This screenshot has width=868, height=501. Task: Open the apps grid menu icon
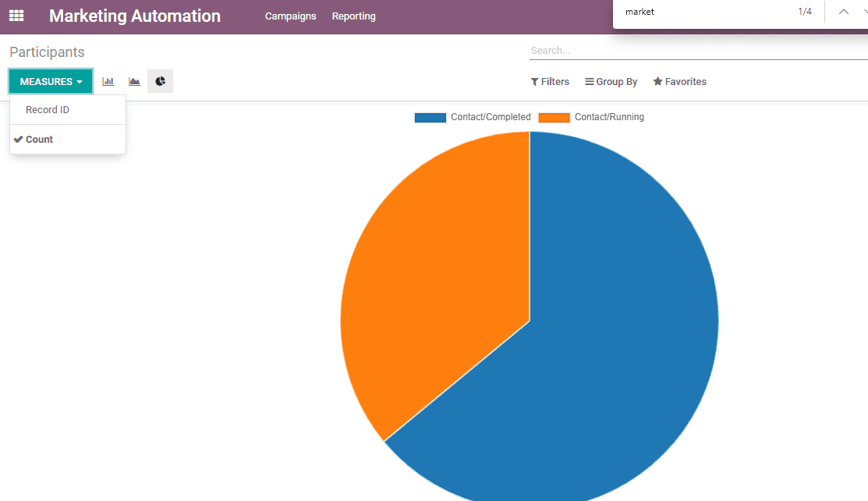(x=16, y=16)
